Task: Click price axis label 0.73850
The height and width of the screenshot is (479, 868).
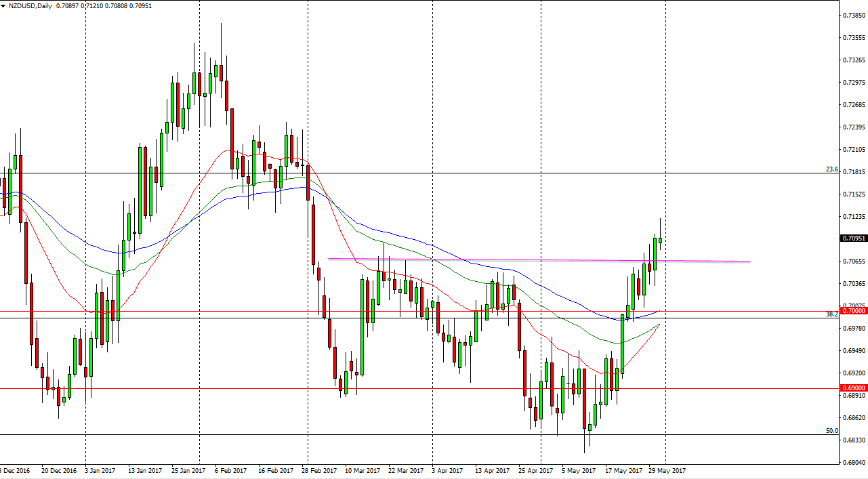Action: (x=853, y=15)
